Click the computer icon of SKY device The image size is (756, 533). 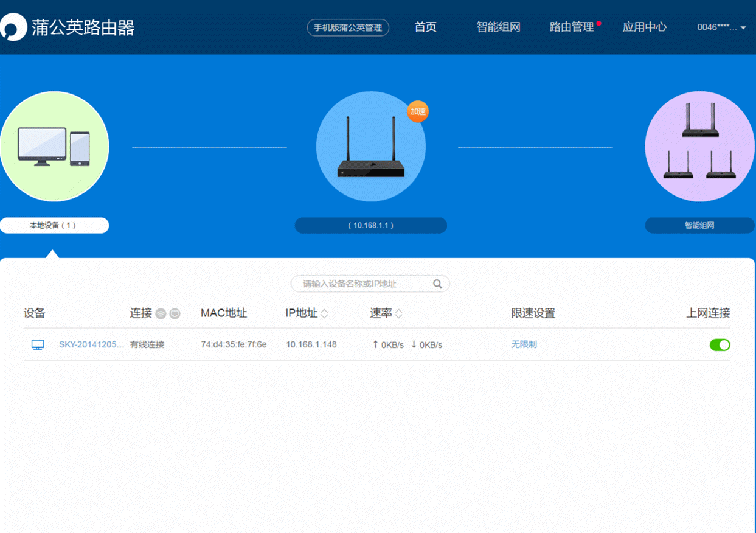click(36, 344)
